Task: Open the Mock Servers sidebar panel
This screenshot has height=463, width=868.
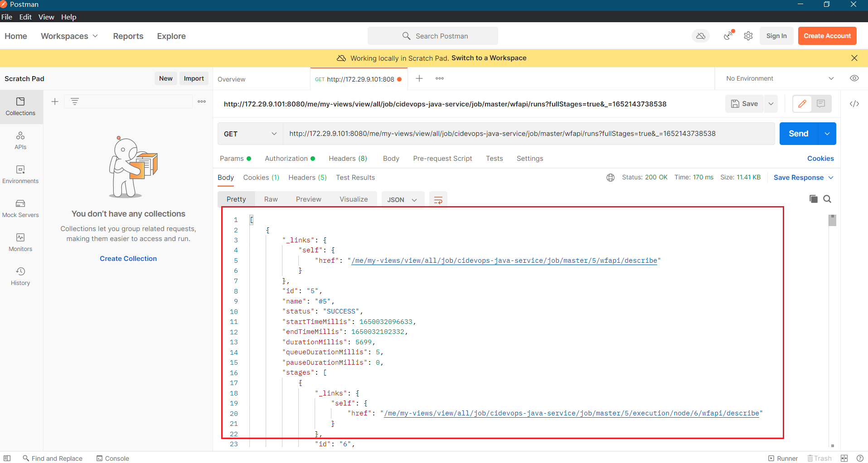Action: pos(20,209)
